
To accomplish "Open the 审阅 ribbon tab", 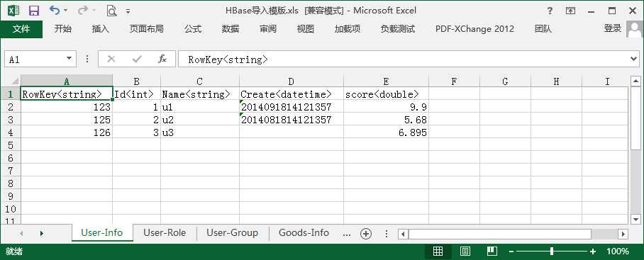I will 268,29.
